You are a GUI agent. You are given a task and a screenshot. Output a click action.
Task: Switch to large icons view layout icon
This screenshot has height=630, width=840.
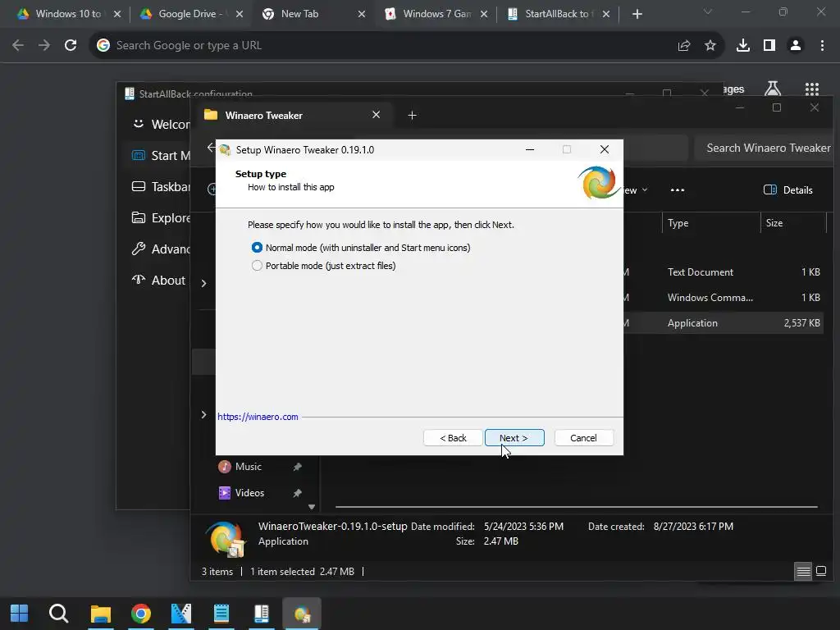click(820, 571)
